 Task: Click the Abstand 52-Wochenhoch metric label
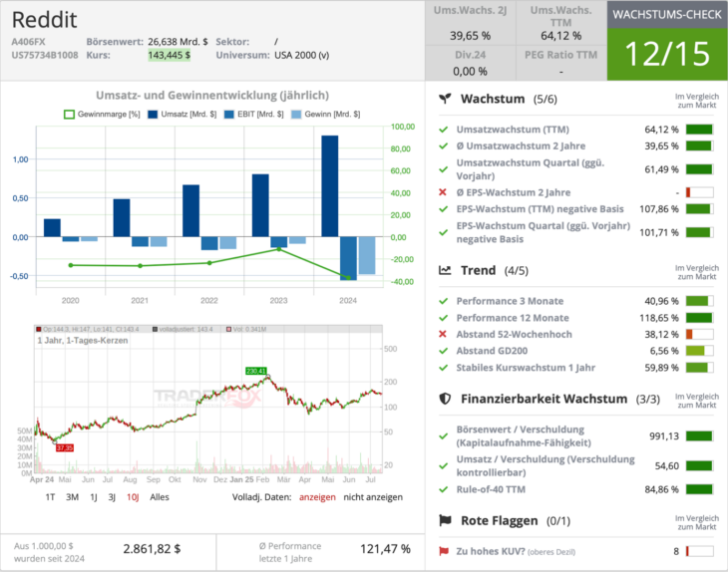(x=514, y=334)
